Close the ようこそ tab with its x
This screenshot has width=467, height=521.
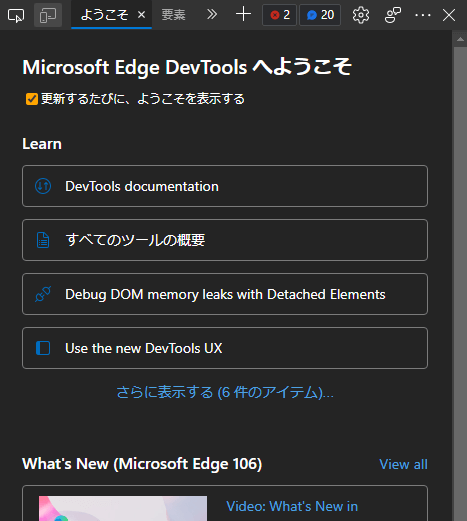[141, 15]
